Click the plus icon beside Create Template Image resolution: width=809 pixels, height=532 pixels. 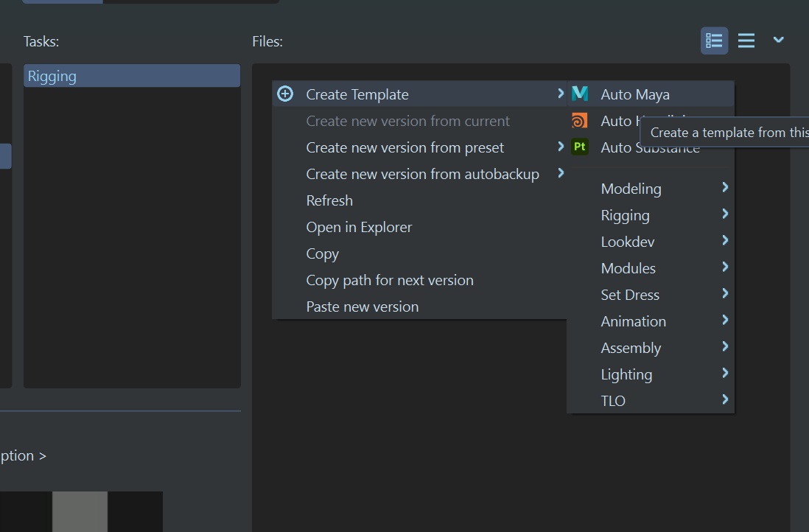coord(285,94)
